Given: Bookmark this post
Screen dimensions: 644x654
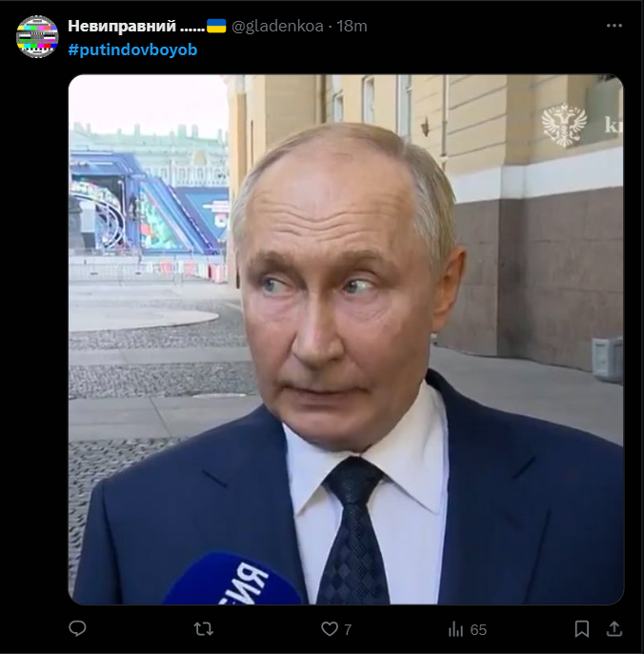Looking at the screenshot, I should (x=582, y=628).
